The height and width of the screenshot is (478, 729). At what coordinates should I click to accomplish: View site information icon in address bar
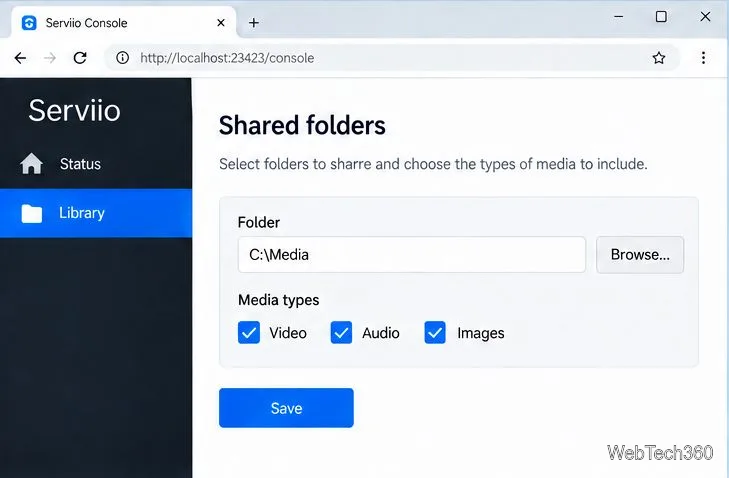point(122,58)
